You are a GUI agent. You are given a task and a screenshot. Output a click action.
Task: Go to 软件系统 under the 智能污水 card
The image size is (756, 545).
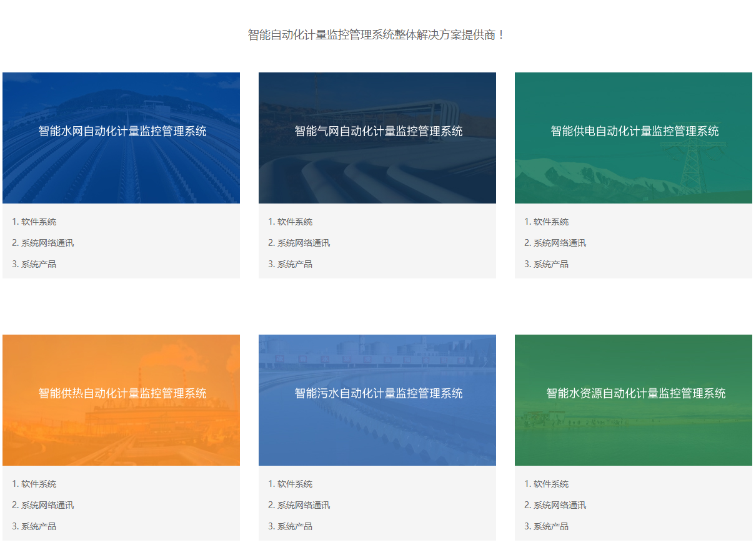[291, 484]
